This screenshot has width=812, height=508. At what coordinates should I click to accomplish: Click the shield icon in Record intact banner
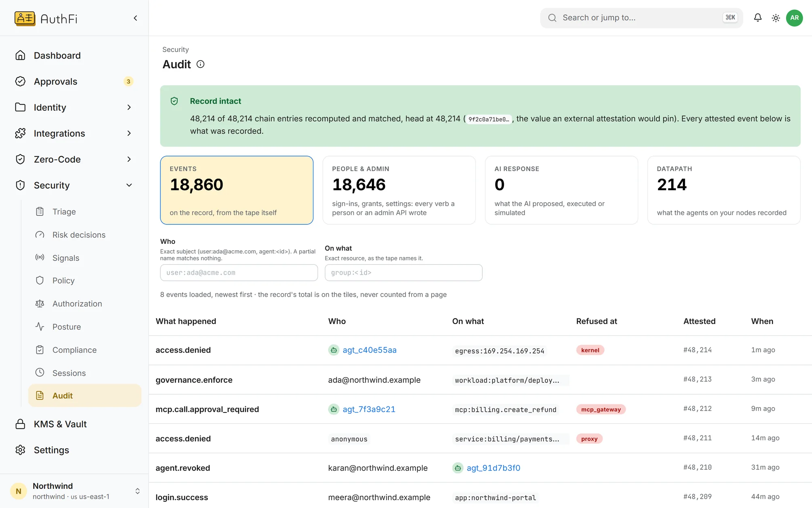click(x=174, y=101)
